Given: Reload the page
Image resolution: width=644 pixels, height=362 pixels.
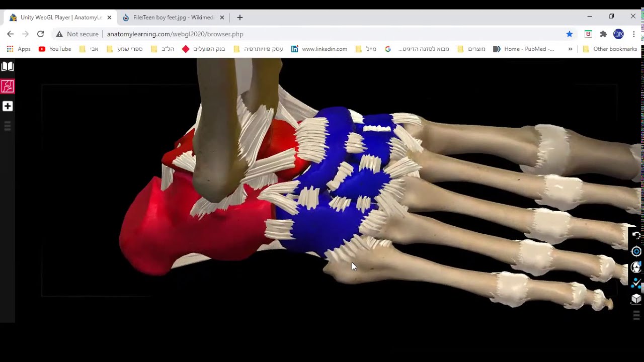Looking at the screenshot, I should pos(41,34).
